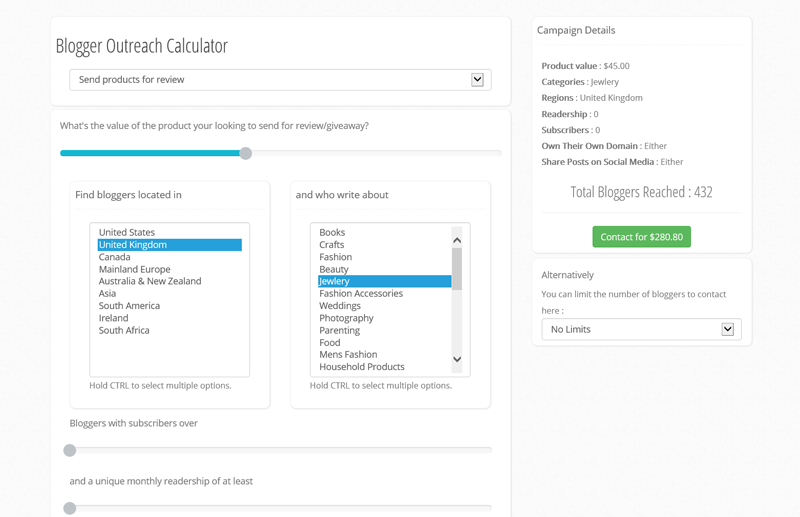Click the subscribers slider handle

[x=70, y=450]
